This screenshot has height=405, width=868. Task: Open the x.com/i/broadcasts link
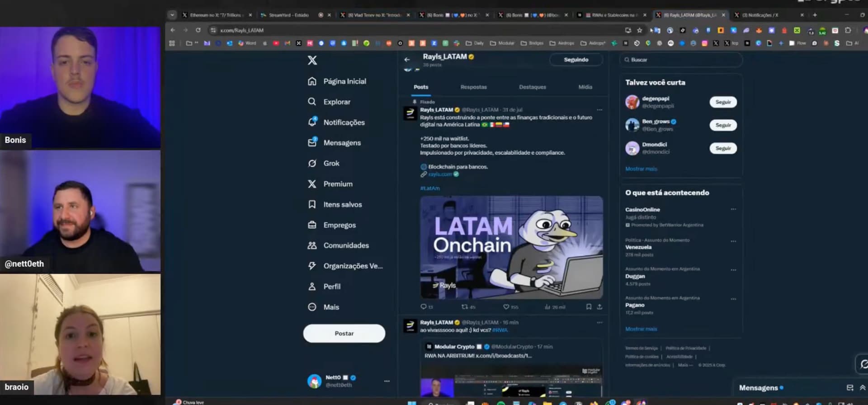pyautogui.click(x=504, y=356)
